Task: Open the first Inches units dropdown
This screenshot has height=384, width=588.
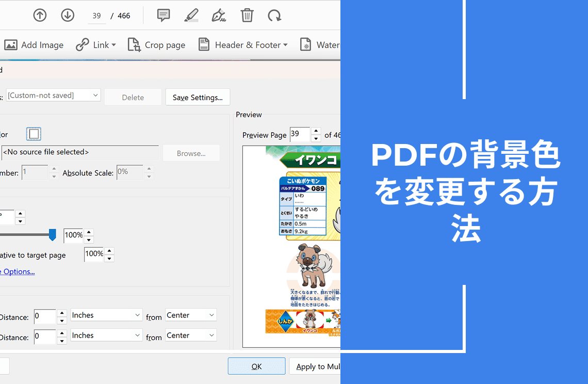Action: coord(106,315)
